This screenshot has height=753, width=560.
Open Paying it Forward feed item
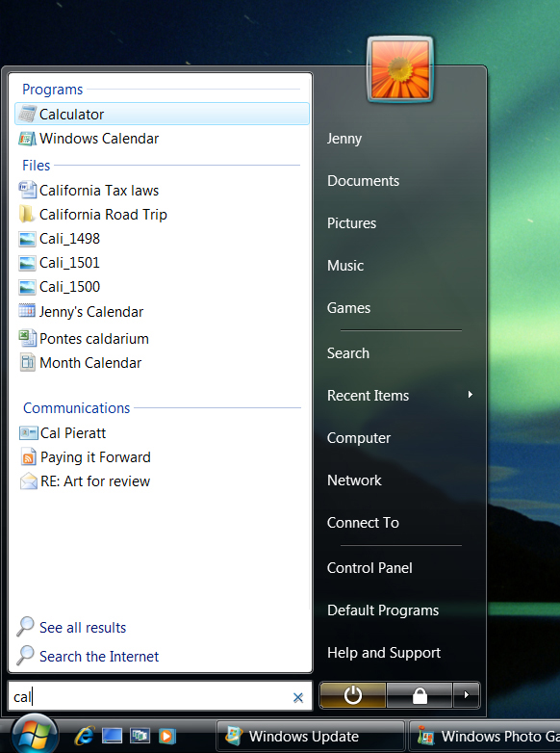163,456
